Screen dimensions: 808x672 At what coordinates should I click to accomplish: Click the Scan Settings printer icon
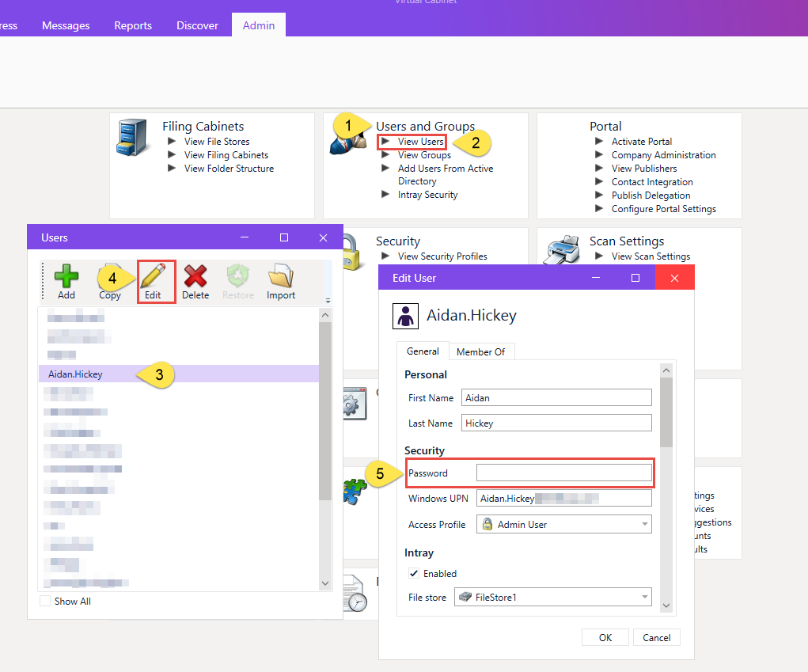pos(562,249)
